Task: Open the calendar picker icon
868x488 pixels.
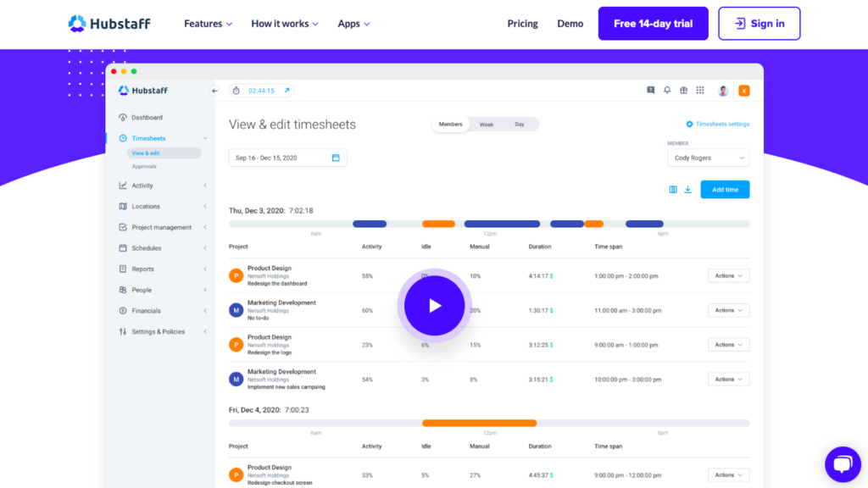Action: [x=336, y=158]
